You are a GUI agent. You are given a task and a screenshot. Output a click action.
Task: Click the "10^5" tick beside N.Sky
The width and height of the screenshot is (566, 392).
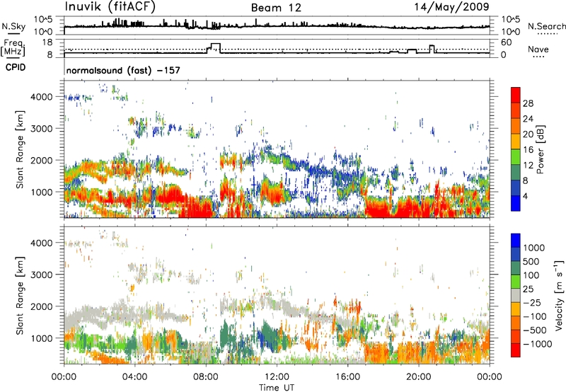pos(43,20)
